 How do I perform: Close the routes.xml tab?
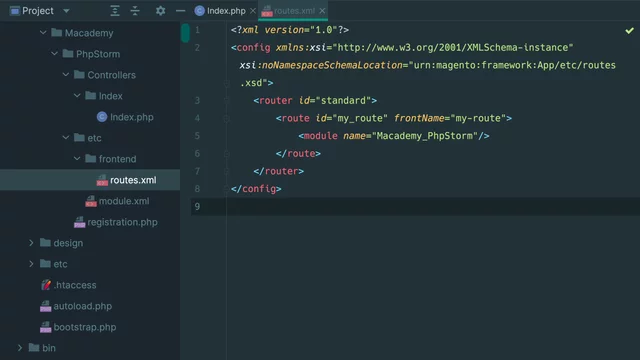pyautogui.click(x=322, y=11)
